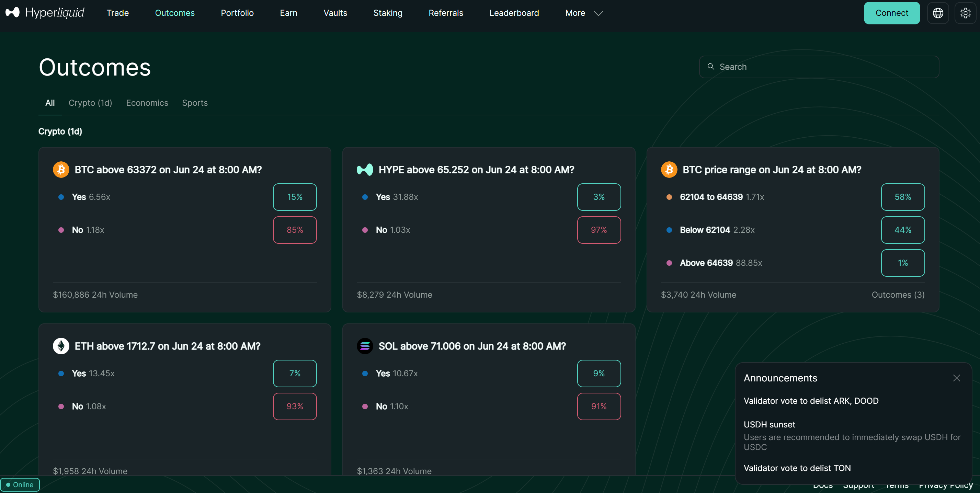
Task: Click the Bitcoin icon on BTC above 63372 card
Action: click(61, 170)
